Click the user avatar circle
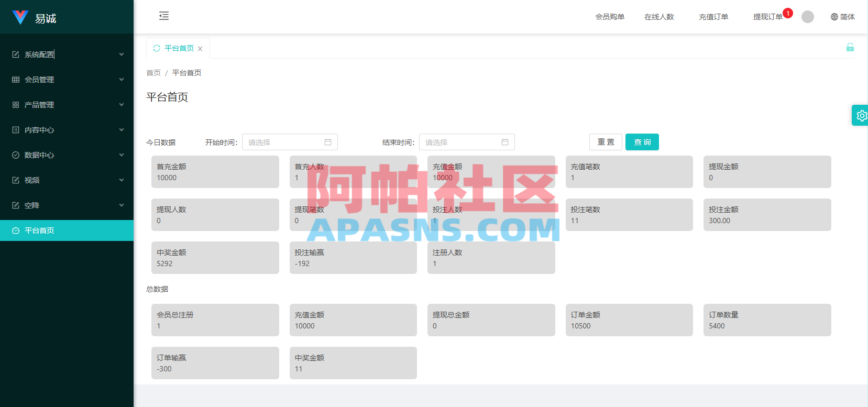Screen dimensions: 868x407 click(808, 17)
